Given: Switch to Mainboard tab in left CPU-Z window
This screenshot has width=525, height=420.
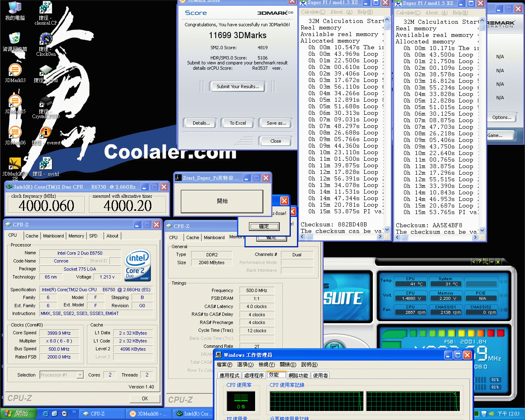Looking at the screenshot, I should 53,236.
